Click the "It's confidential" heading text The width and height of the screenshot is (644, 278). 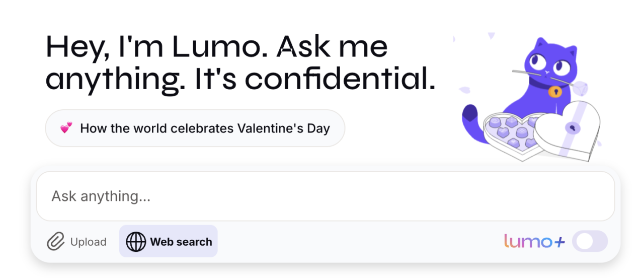click(x=314, y=80)
